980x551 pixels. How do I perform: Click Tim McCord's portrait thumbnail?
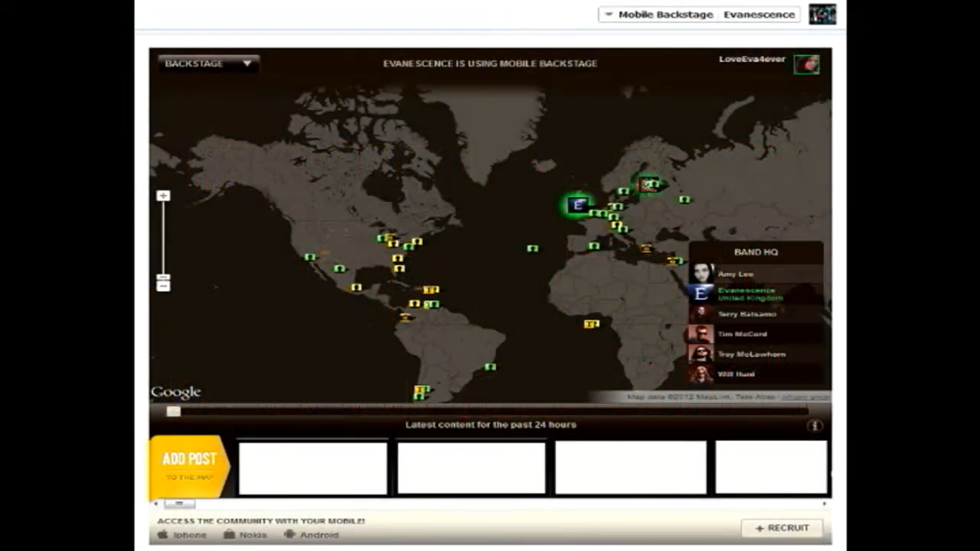pos(701,334)
